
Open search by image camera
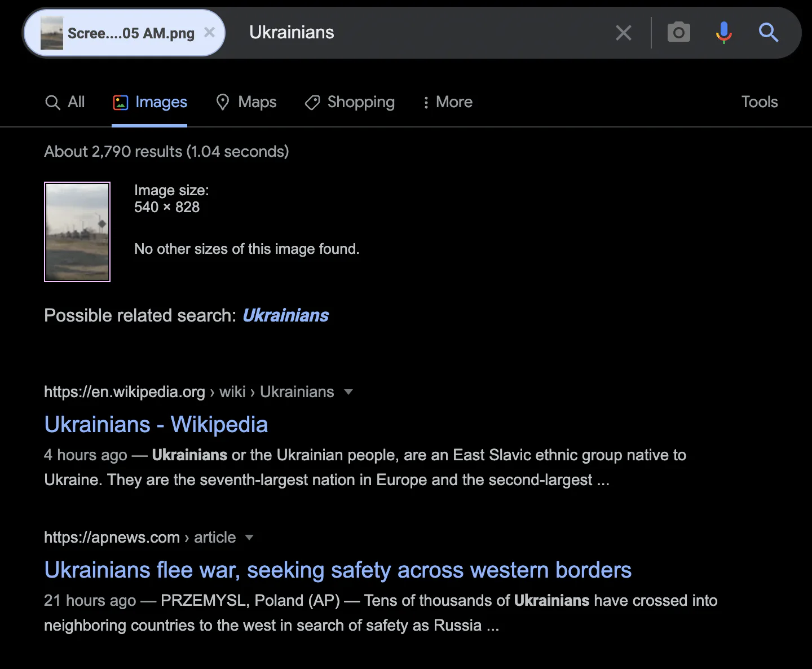coord(679,33)
